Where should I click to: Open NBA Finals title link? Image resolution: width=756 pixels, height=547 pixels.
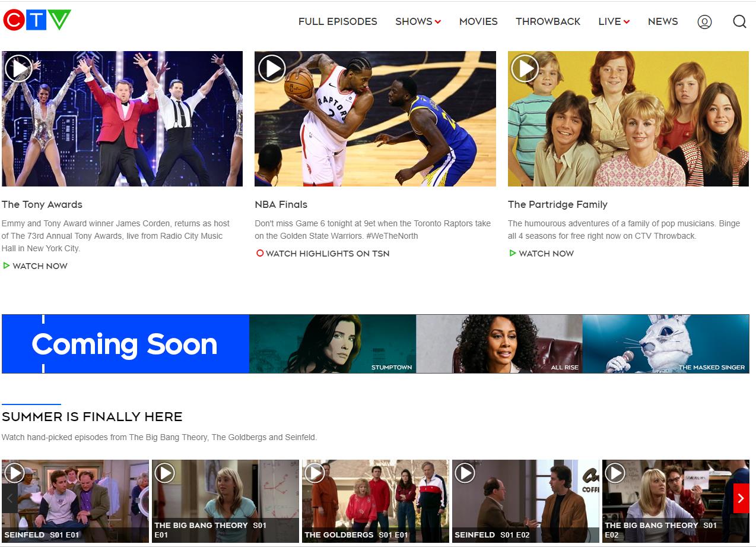coord(281,204)
